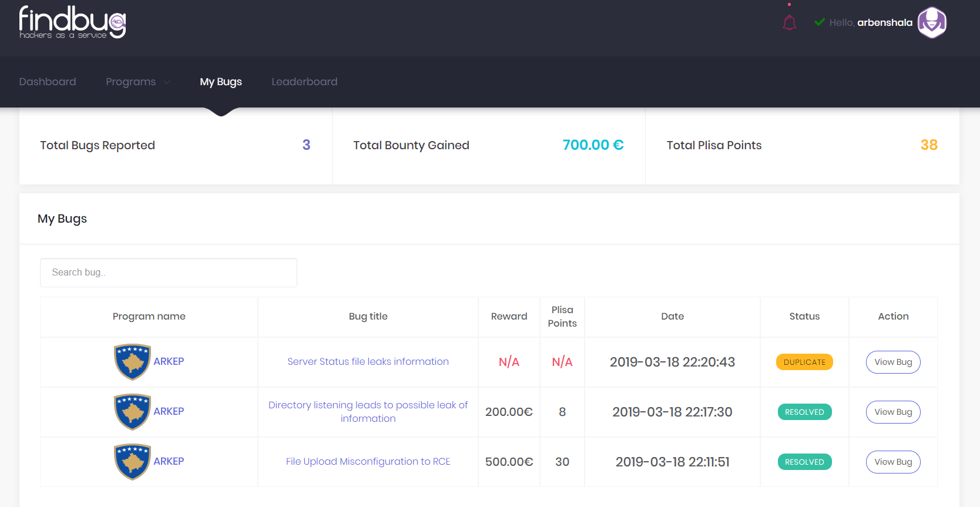
Task: Click the Plisa Points value 30
Action: [562, 462]
